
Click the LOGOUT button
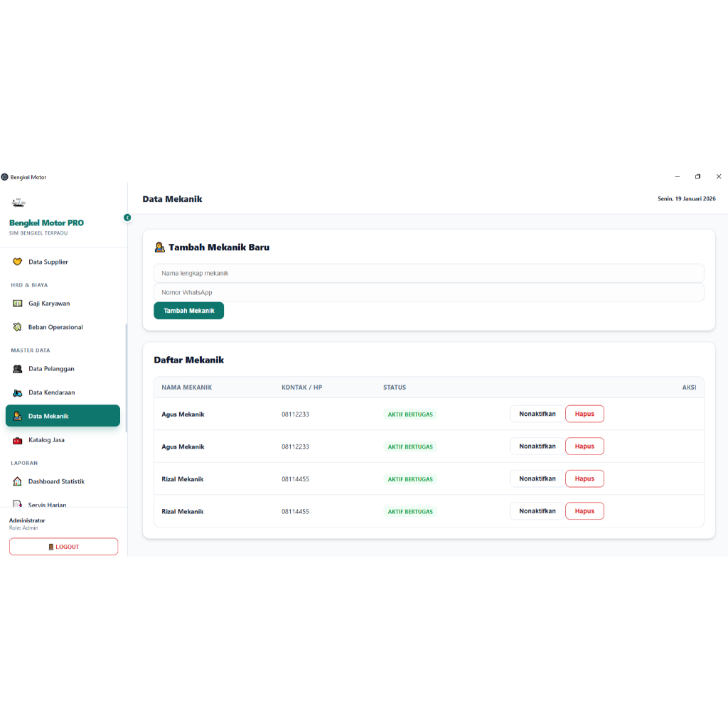pyautogui.click(x=63, y=547)
